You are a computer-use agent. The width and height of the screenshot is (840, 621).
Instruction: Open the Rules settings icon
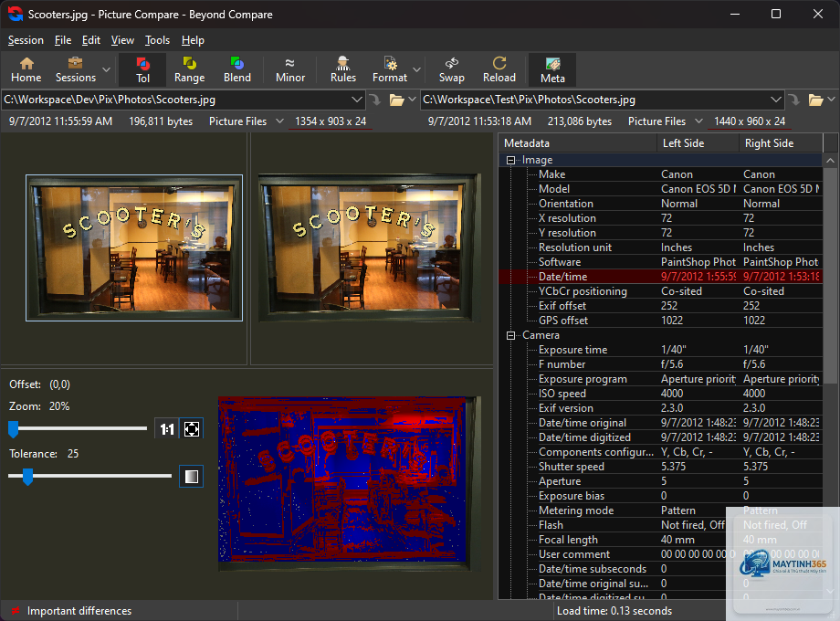click(x=343, y=69)
